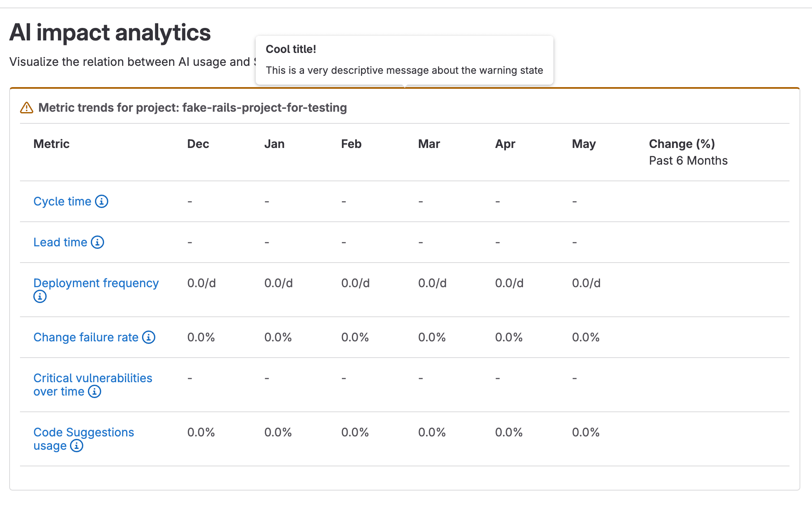The height and width of the screenshot is (521, 812).
Task: Click the AI impact analytics page heading
Action: (x=110, y=33)
